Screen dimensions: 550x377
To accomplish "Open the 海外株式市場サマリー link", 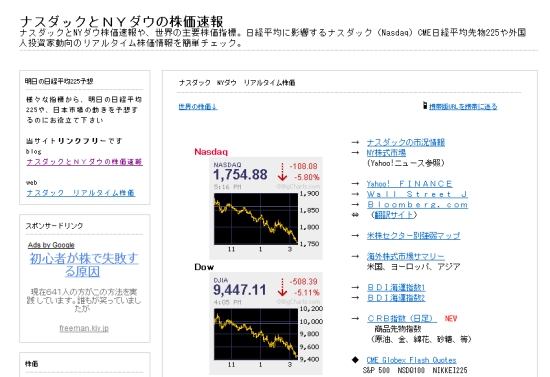I will 405,256.
